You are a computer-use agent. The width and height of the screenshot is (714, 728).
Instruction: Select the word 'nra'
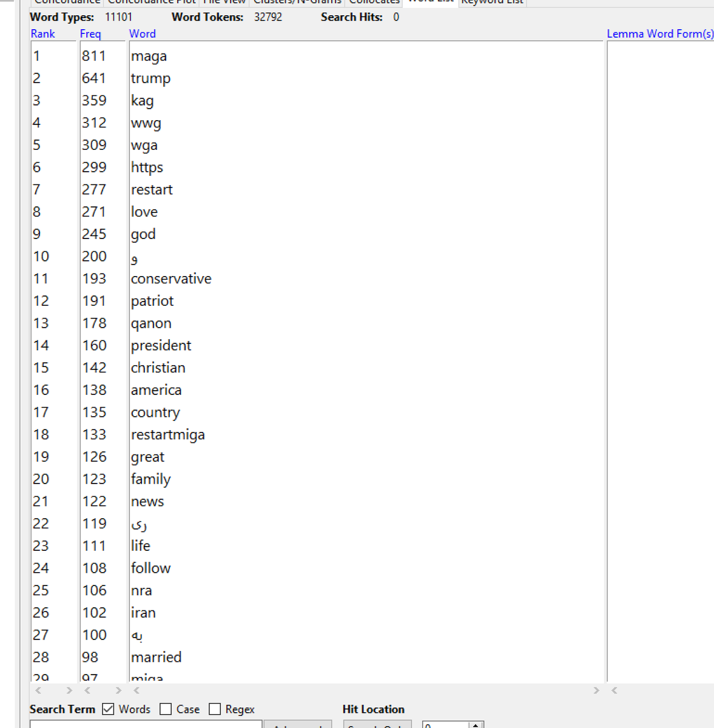point(141,591)
